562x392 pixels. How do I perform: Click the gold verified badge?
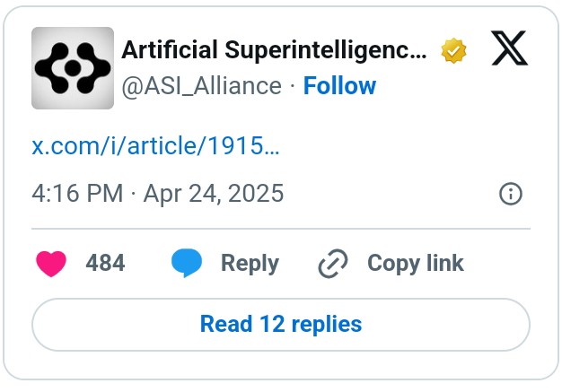[x=453, y=51]
